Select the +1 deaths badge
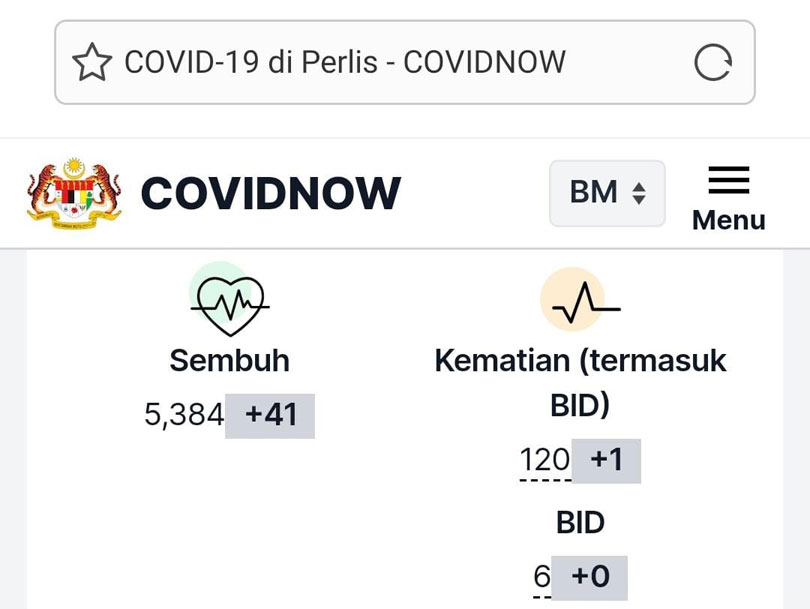 click(x=606, y=461)
